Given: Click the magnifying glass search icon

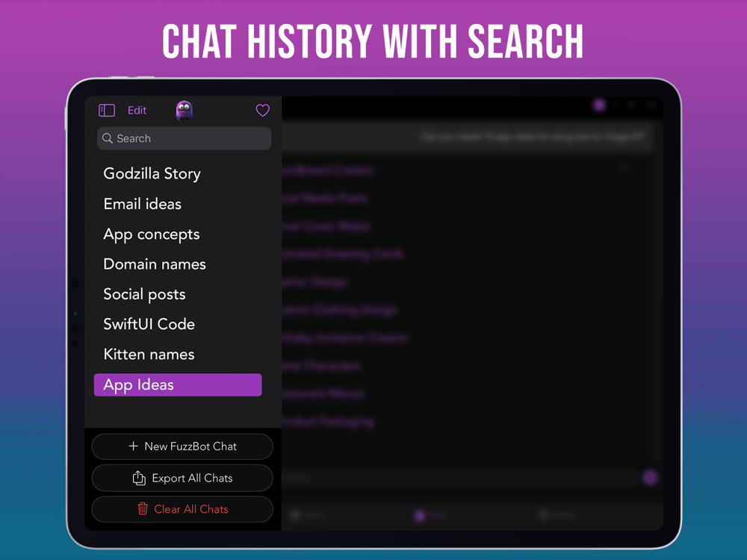Looking at the screenshot, I should (x=108, y=138).
